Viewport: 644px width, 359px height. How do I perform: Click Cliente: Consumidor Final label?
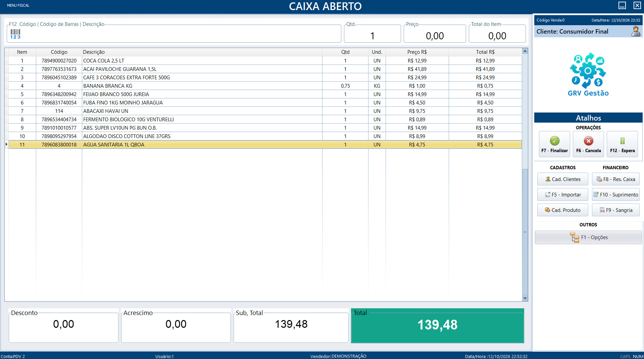click(x=572, y=32)
